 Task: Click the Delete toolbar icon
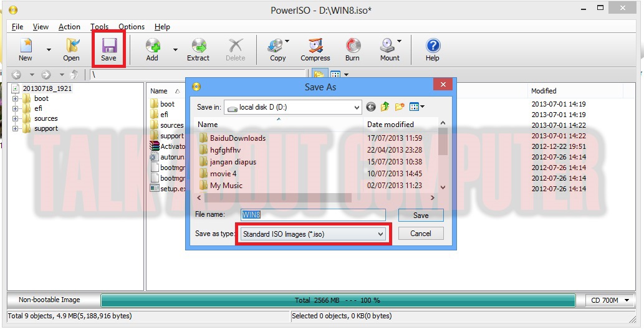(235, 50)
